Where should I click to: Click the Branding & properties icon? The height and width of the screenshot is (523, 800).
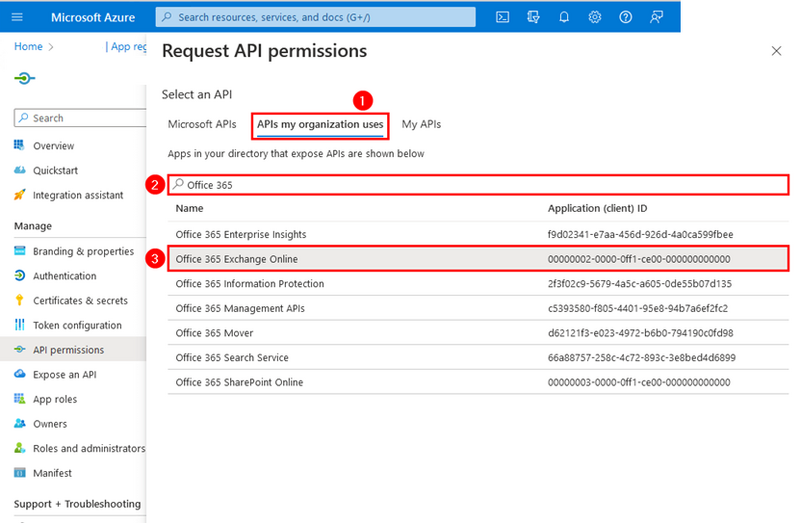point(19,251)
